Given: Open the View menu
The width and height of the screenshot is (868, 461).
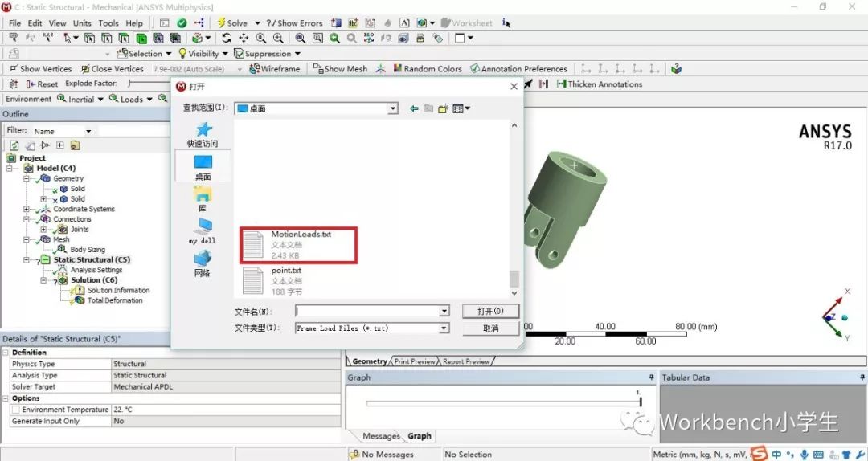Looking at the screenshot, I should 57,22.
